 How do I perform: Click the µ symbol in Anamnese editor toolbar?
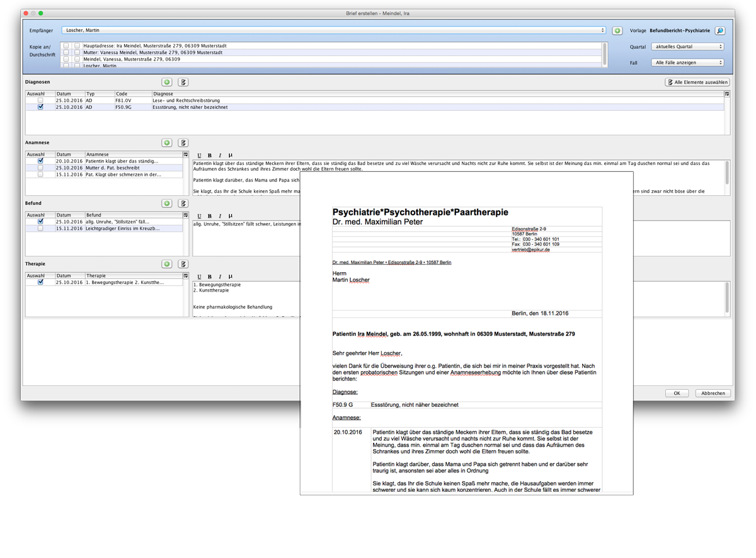tap(231, 155)
